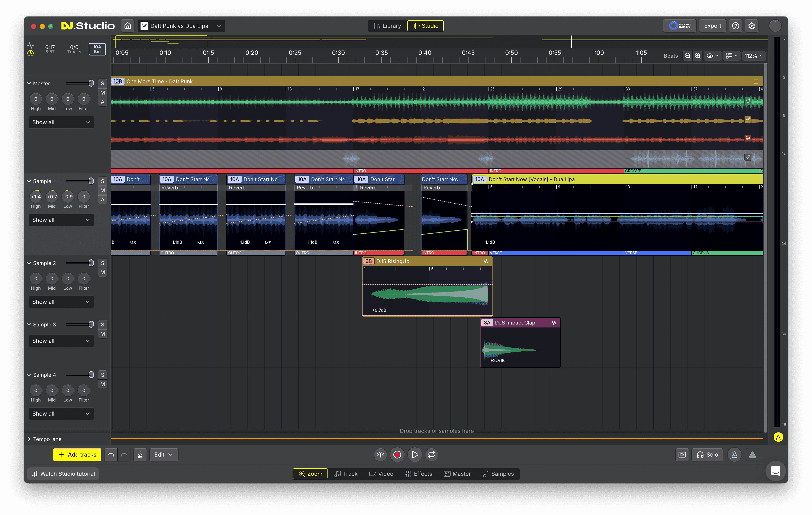
Task: Open the help question mark icon
Action: (736, 26)
